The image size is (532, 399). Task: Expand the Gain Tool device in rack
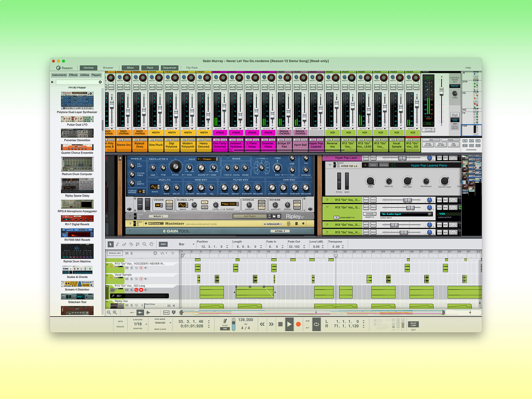pyautogui.click(x=130, y=231)
